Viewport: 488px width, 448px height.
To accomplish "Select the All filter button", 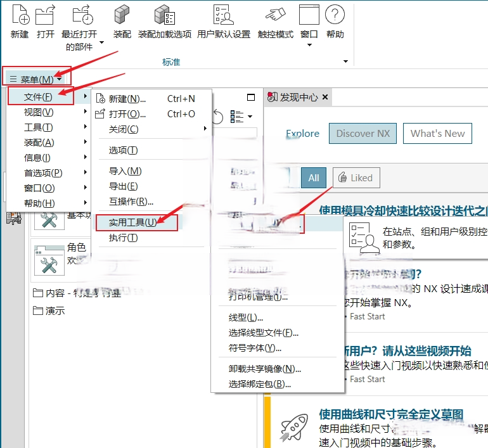I will 314,177.
